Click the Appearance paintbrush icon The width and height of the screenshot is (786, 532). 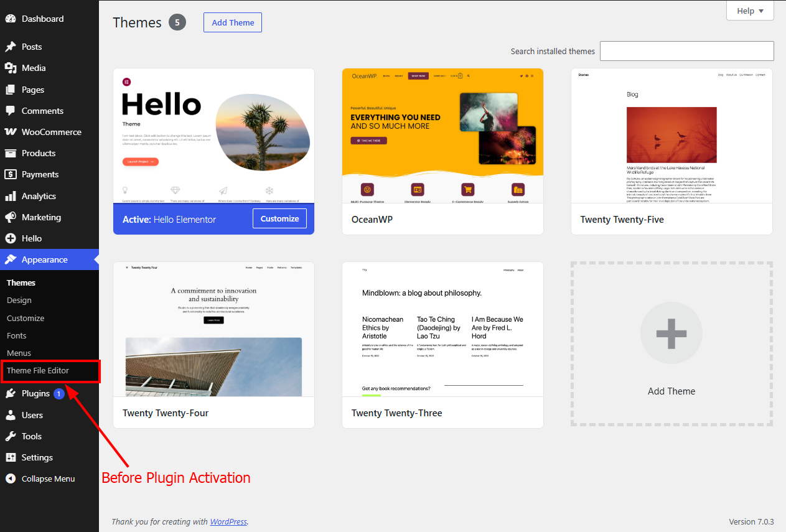coord(11,259)
